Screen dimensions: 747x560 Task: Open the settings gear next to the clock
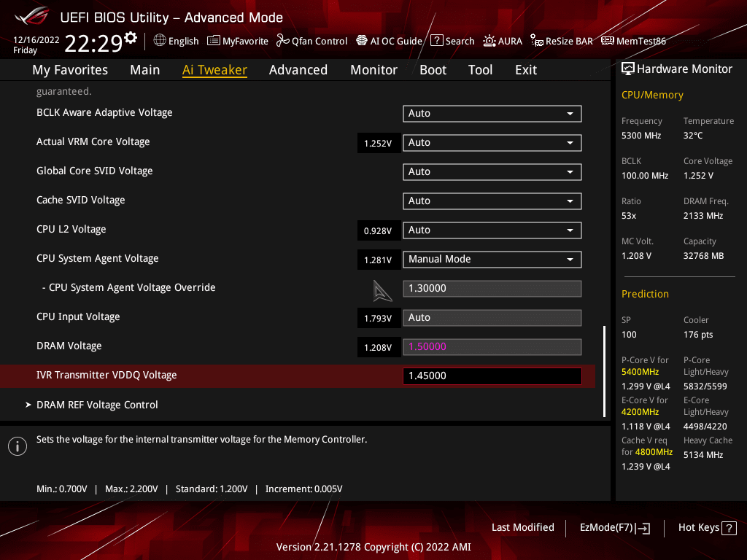[131, 38]
